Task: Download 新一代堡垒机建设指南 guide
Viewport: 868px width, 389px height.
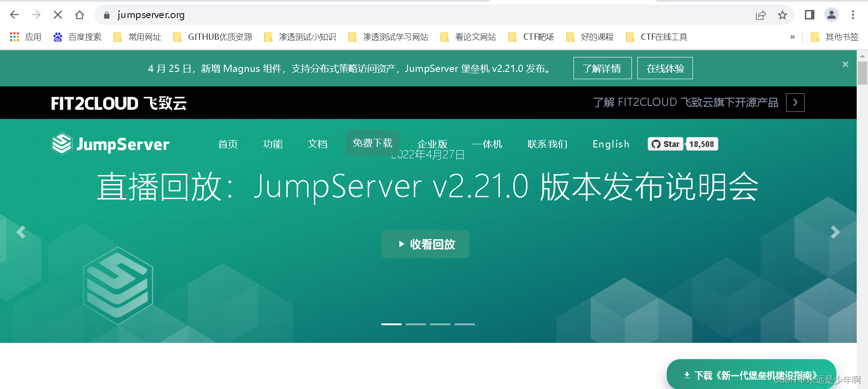Action: pos(751,375)
